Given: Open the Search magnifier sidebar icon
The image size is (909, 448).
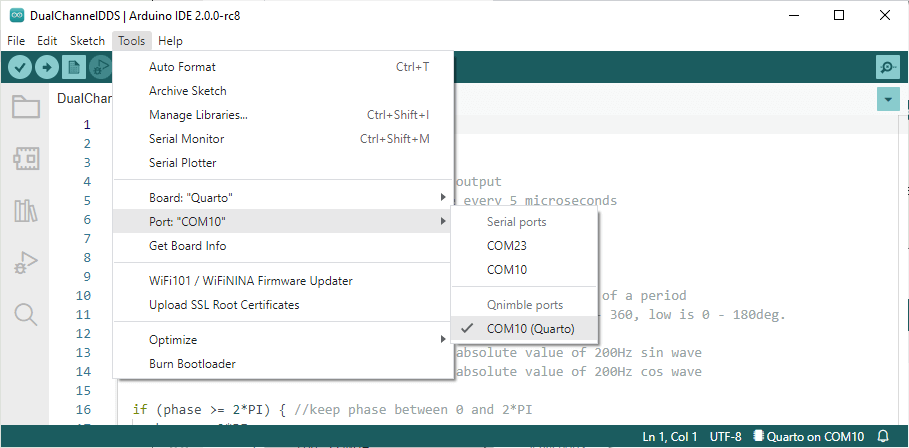Looking at the screenshot, I should click(25, 315).
